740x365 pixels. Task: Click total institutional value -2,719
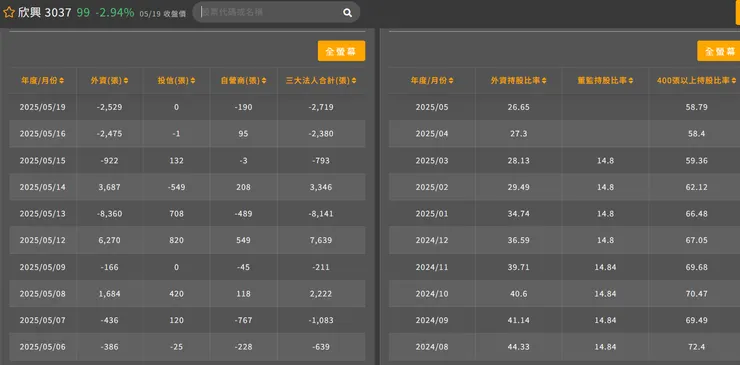coord(321,107)
